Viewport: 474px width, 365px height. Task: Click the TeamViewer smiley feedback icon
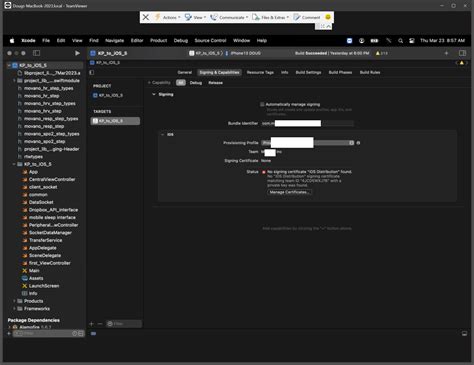[328, 17]
